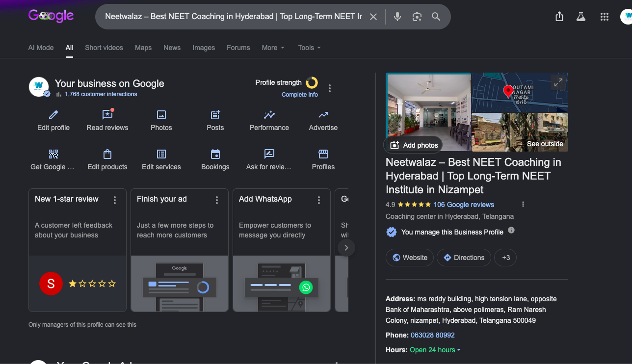Click the magnifying glass search button
632x364 pixels.
(436, 17)
